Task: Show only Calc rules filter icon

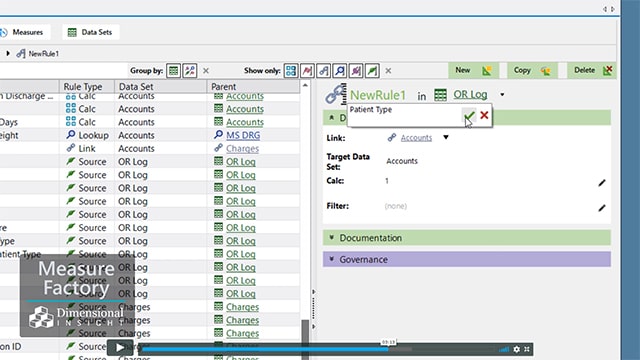Action: [x=291, y=71]
